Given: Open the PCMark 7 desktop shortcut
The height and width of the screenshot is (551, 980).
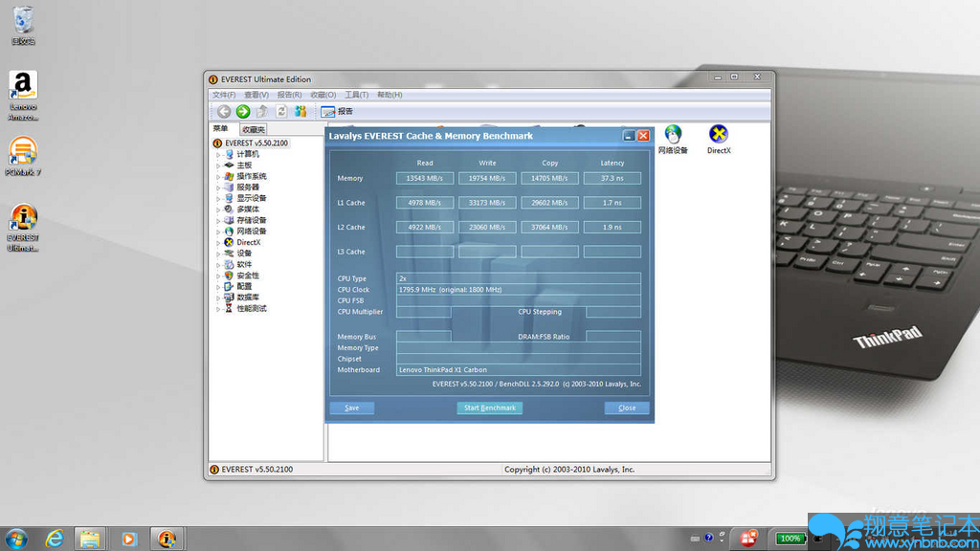Looking at the screenshot, I should (23, 157).
